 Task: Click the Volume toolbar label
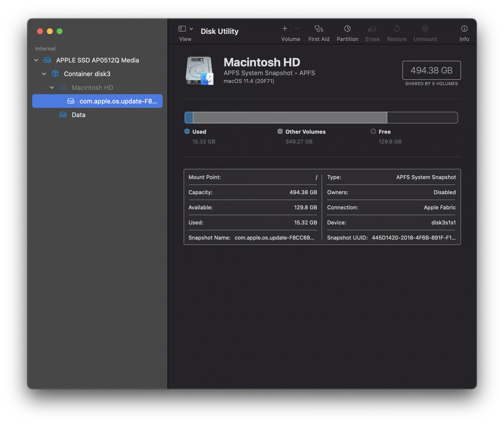tap(291, 39)
